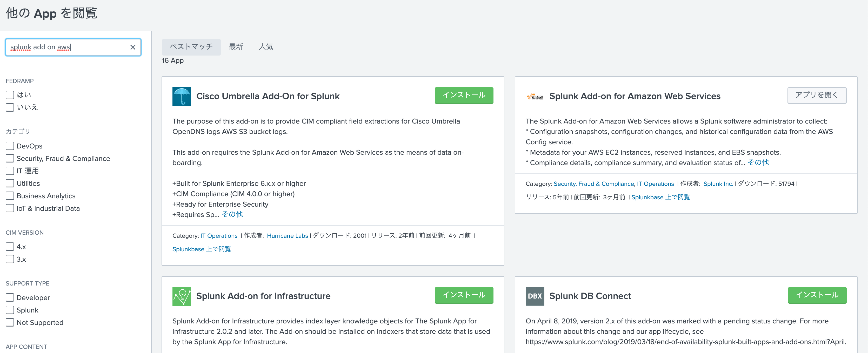
Task: Open the Splunk Add-on for AWS app
Action: 817,95
